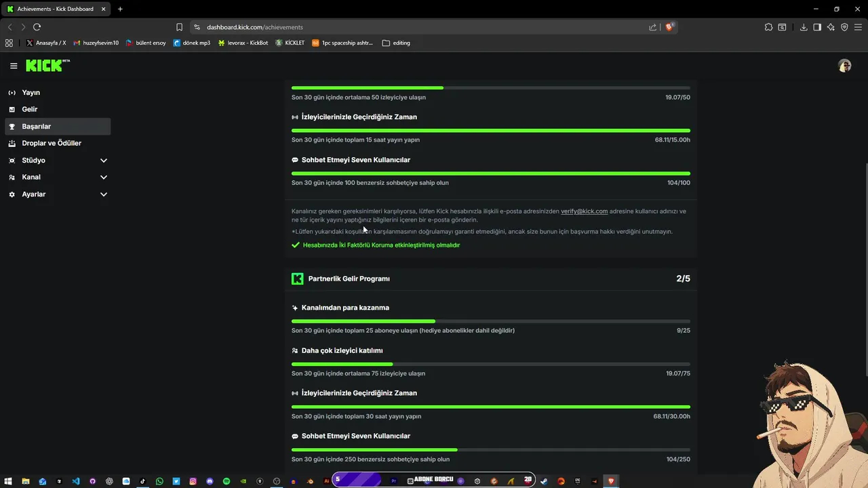868x488 pixels.
Task: Open WhatsApp from the taskbar
Action: pos(159,481)
